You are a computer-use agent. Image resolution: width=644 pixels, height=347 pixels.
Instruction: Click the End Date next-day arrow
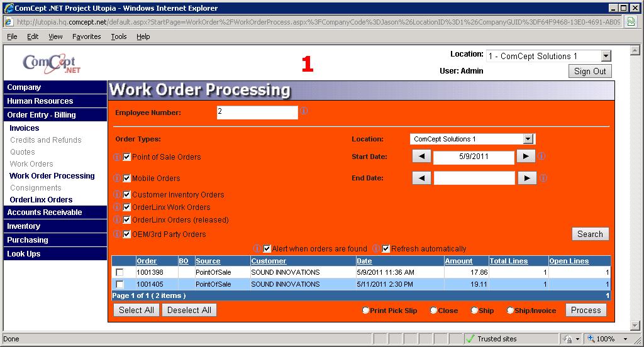526,179
